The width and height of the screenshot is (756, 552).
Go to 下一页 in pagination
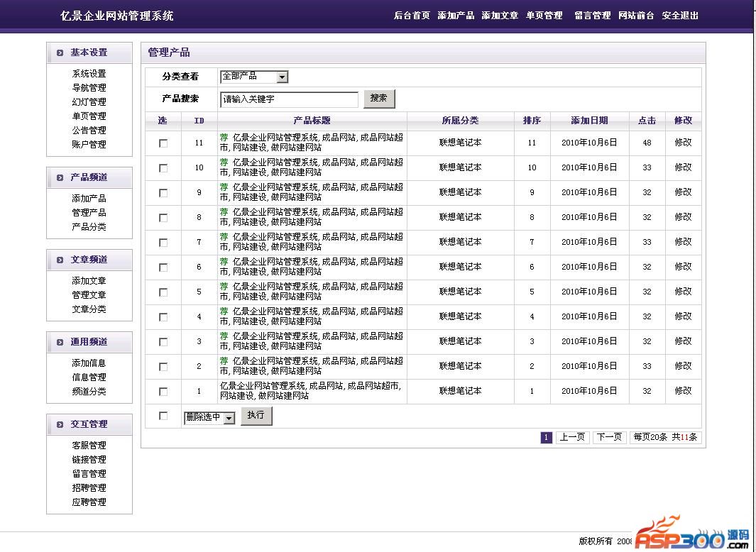click(608, 437)
